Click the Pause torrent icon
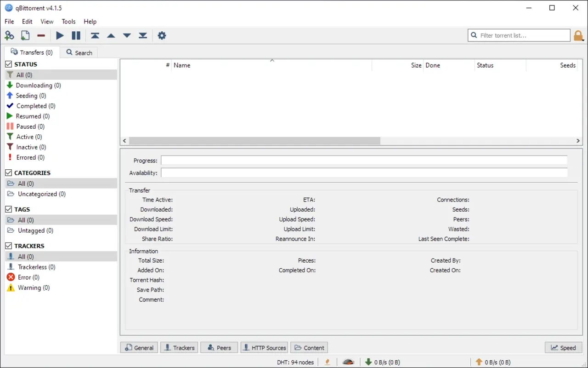Viewport: 588px width, 368px height. (x=76, y=35)
